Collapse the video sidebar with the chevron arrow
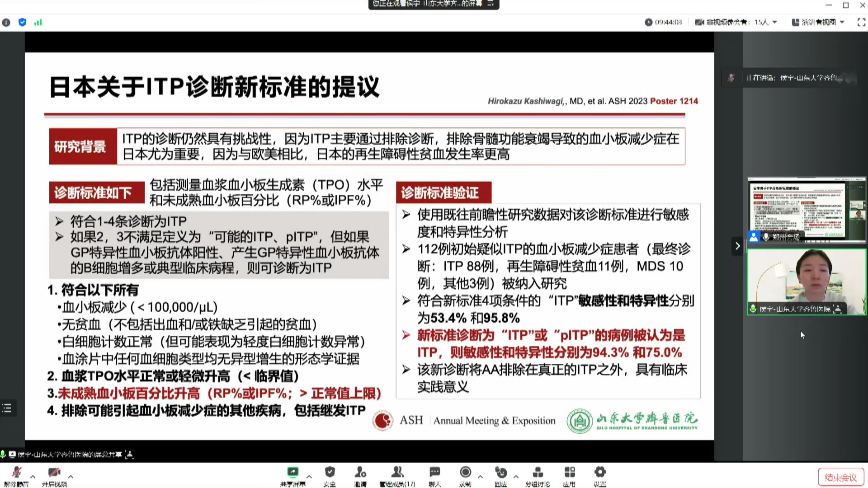The width and height of the screenshot is (868, 488). pyautogui.click(x=737, y=246)
